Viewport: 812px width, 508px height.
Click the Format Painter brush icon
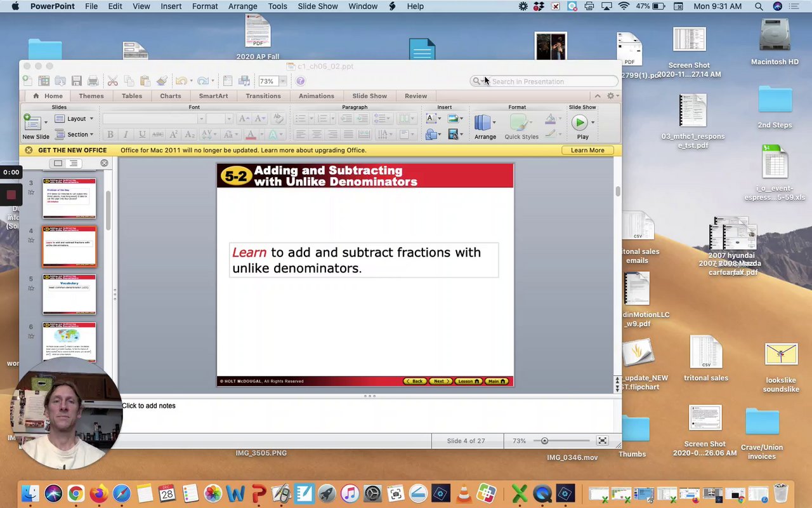coord(162,81)
